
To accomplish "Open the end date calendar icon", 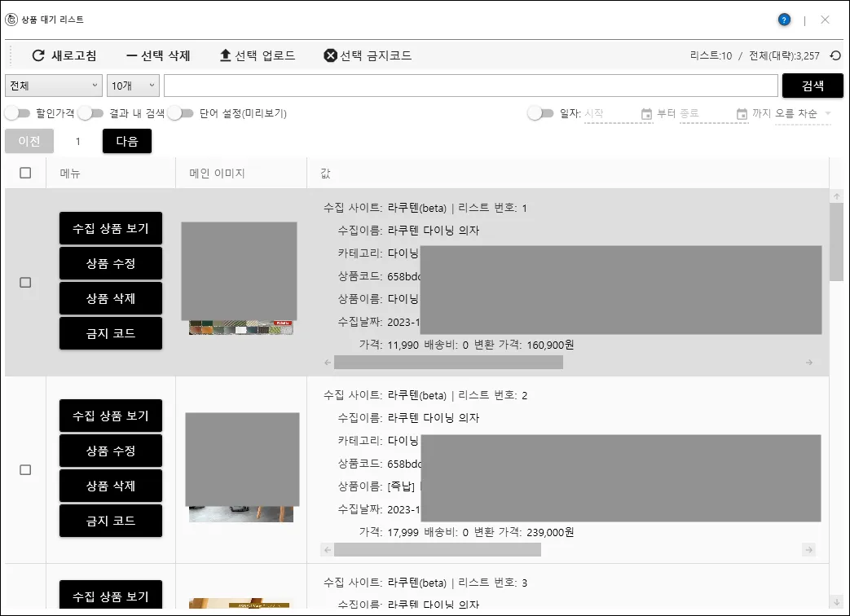I will 742,114.
